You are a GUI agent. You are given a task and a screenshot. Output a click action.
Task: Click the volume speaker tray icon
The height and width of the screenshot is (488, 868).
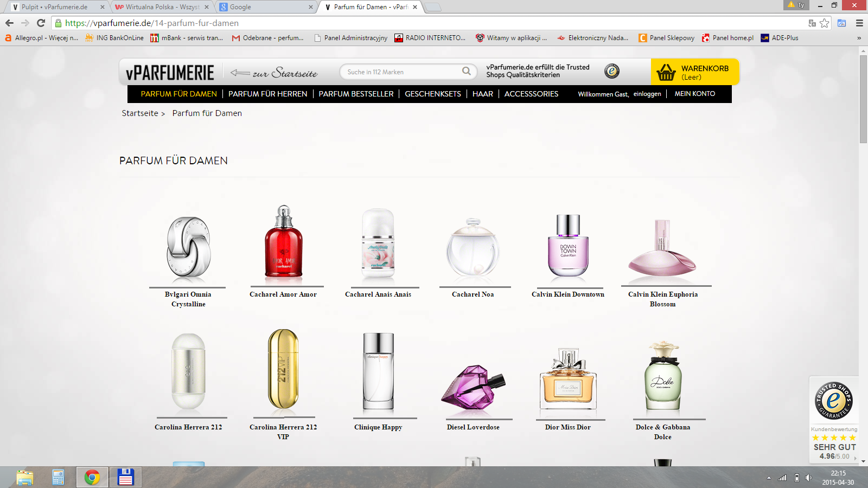tap(808, 478)
